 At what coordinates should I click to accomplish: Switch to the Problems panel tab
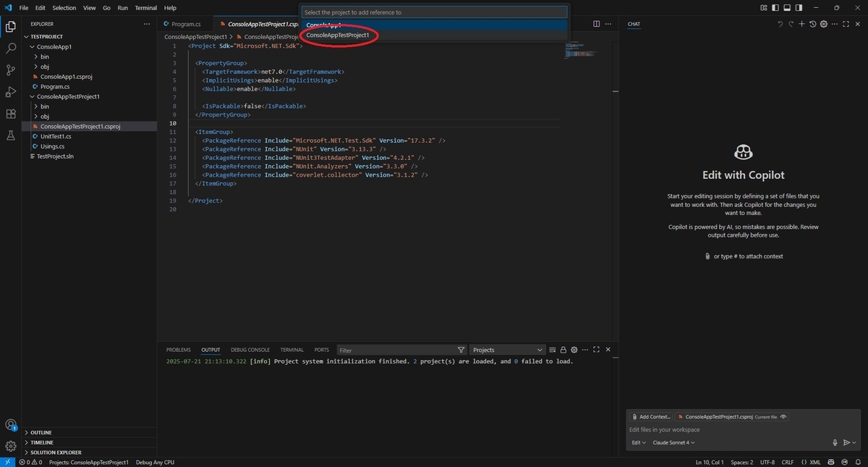click(x=179, y=350)
